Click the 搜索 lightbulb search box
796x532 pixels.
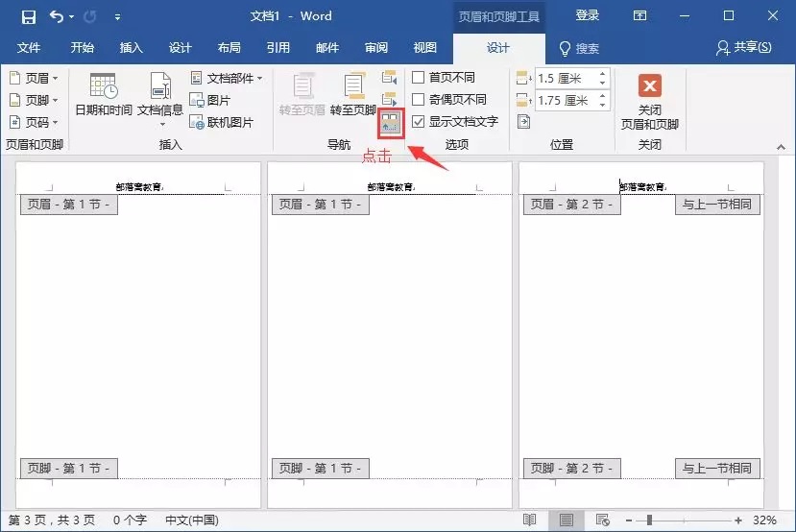(x=579, y=48)
